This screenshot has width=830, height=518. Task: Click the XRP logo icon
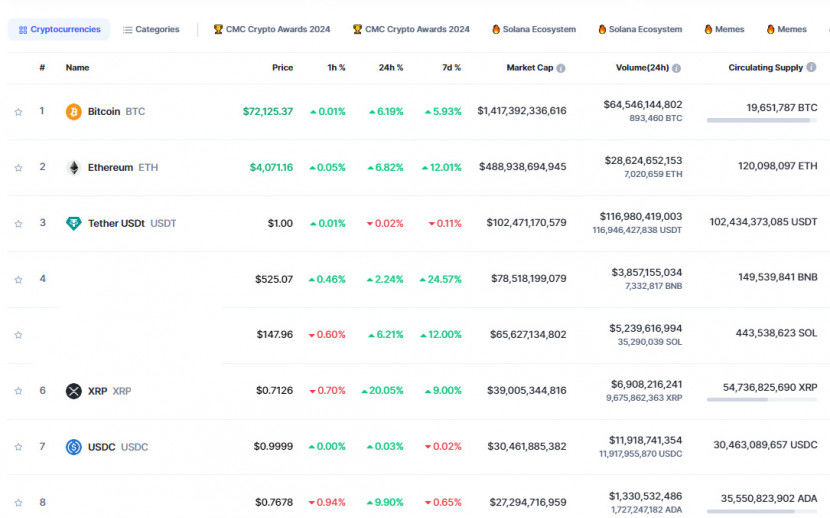tap(74, 391)
